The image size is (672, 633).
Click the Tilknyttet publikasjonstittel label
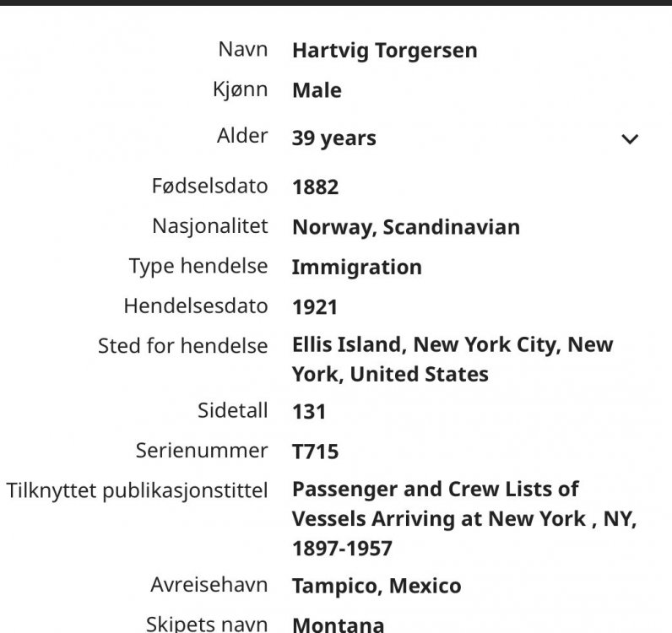point(137,490)
